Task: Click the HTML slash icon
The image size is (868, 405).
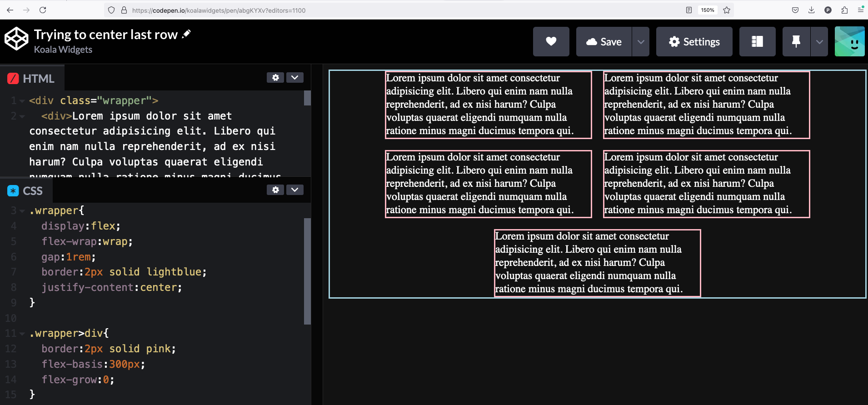Action: pyautogui.click(x=13, y=79)
